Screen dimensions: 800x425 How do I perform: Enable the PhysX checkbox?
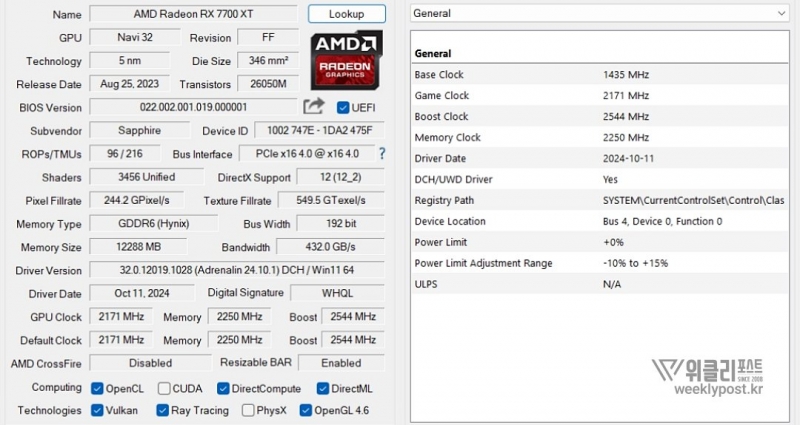click(247, 410)
